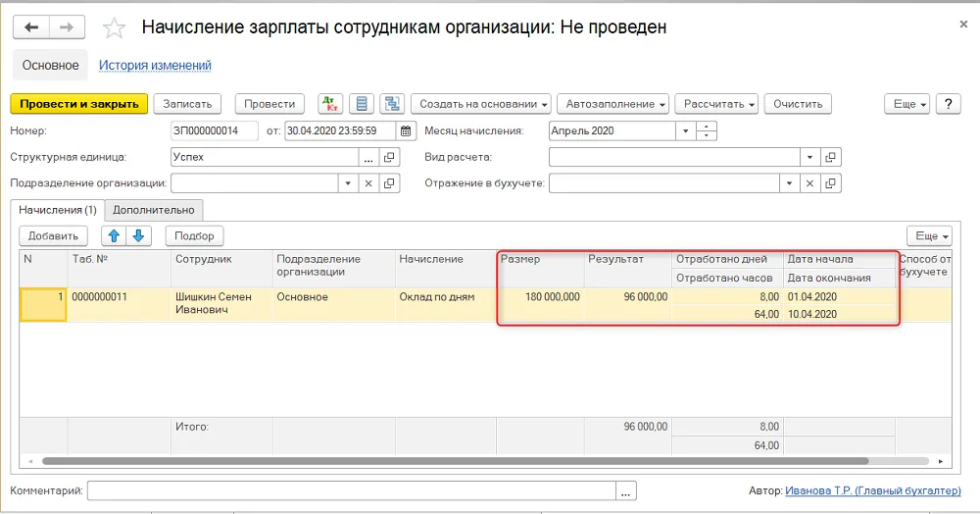Open the related documents structure icon

coord(393,104)
